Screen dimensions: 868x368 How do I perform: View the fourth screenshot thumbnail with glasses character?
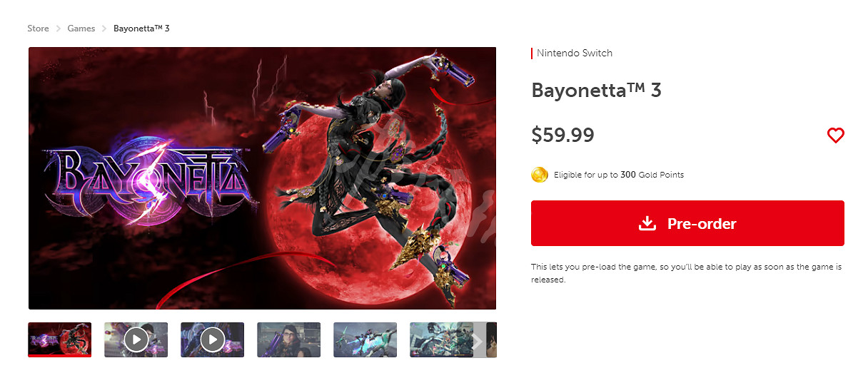pos(288,339)
